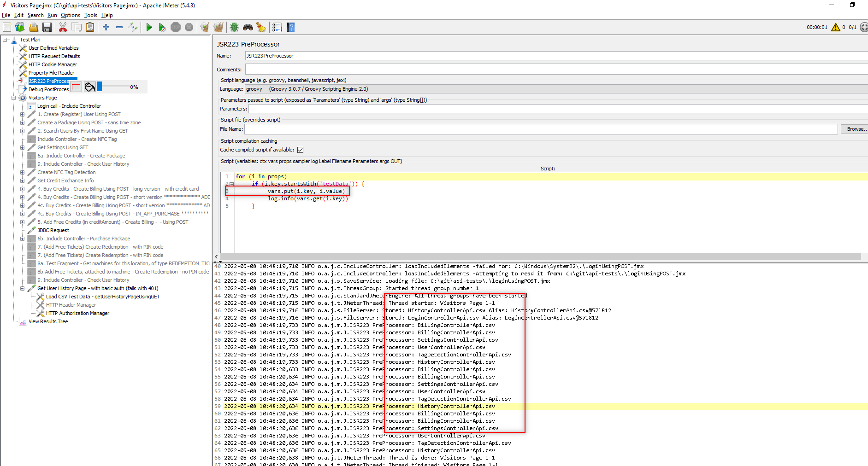Viewport: 868px width, 466px height.
Task: Click the script editor horizontal scrollbar
Action: click(540, 256)
